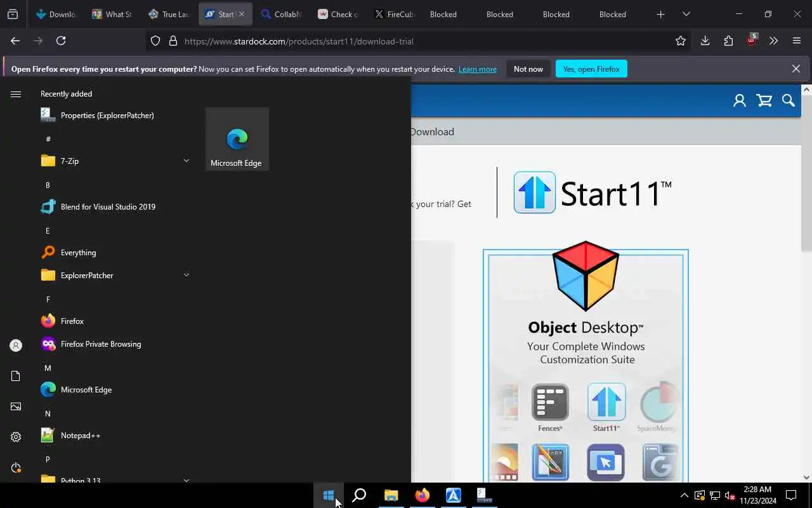Open the taskbar clock and date
Screen dimensions: 812x508
[757, 495]
